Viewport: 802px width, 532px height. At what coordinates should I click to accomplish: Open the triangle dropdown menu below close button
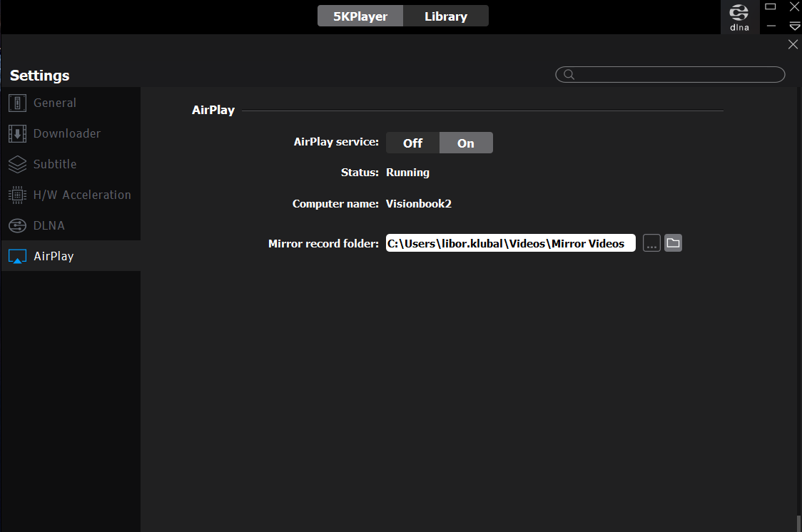pyautogui.click(x=794, y=26)
